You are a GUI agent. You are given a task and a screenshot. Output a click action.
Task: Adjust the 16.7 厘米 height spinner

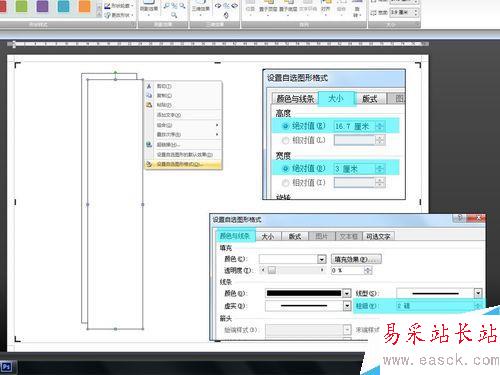point(380,126)
